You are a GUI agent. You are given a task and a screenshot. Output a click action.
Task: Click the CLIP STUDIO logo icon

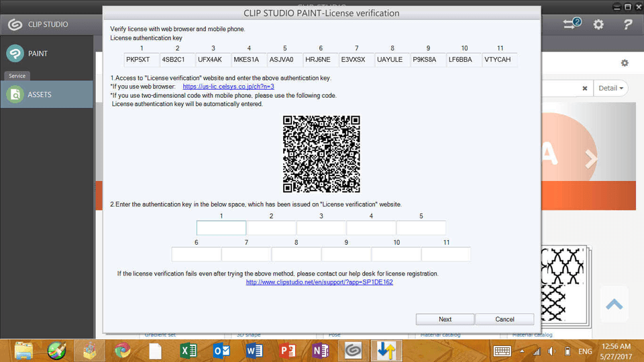[x=15, y=25]
